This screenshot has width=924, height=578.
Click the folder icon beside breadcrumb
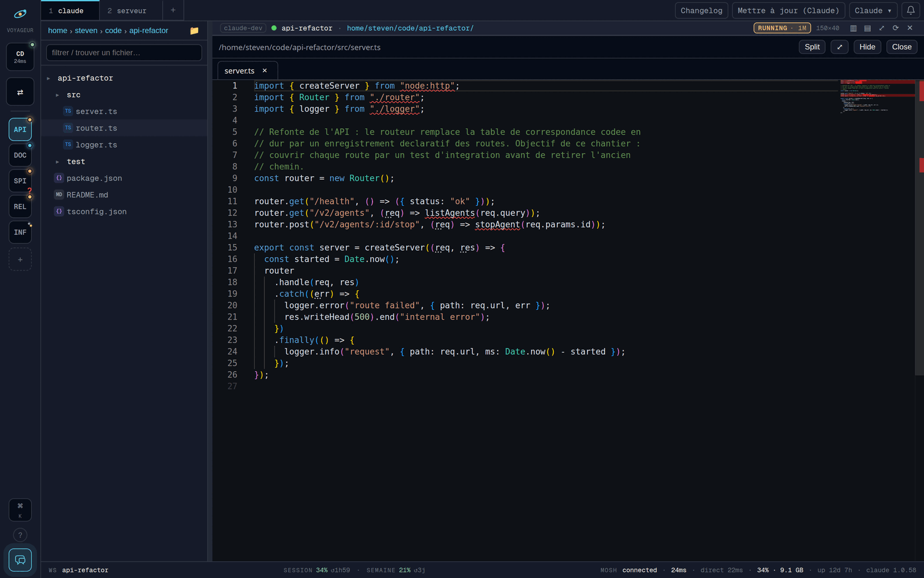[x=195, y=31]
